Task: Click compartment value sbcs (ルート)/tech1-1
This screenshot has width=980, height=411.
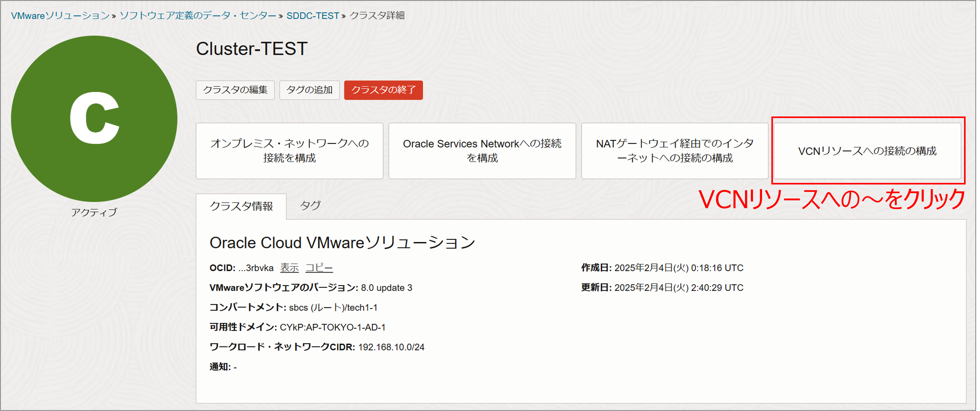Action: click(333, 308)
